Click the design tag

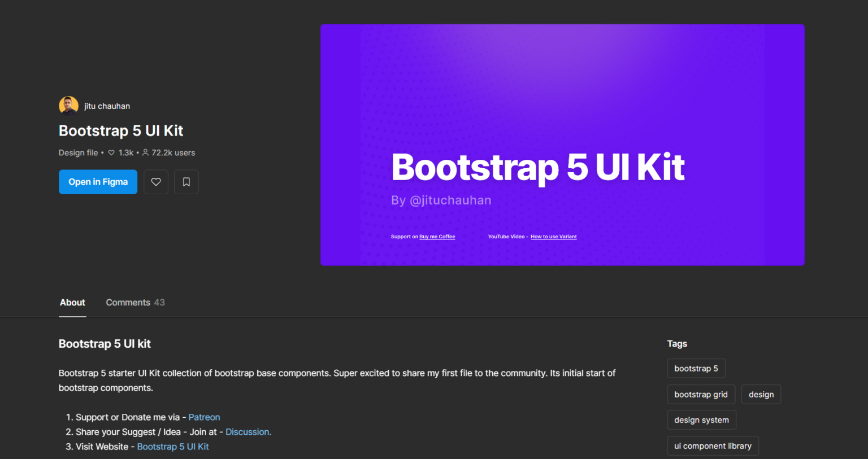click(761, 394)
